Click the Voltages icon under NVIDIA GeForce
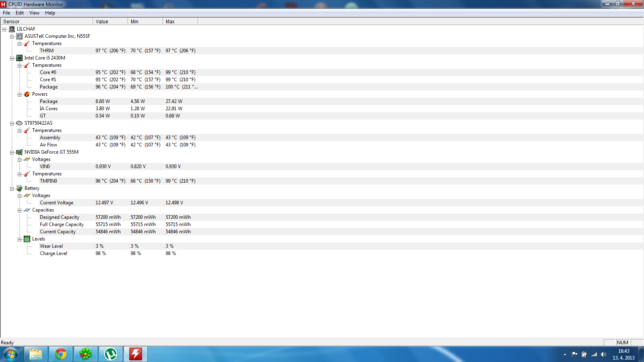Image resolution: width=644 pixels, height=362 pixels. [x=27, y=159]
